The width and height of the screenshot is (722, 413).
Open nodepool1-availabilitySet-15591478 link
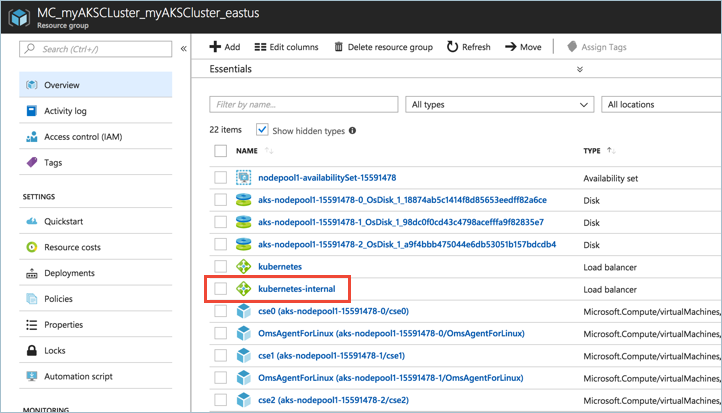click(x=327, y=178)
